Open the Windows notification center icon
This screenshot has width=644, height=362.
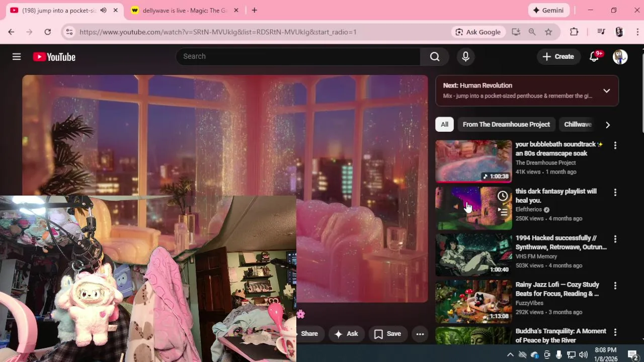tap(633, 355)
